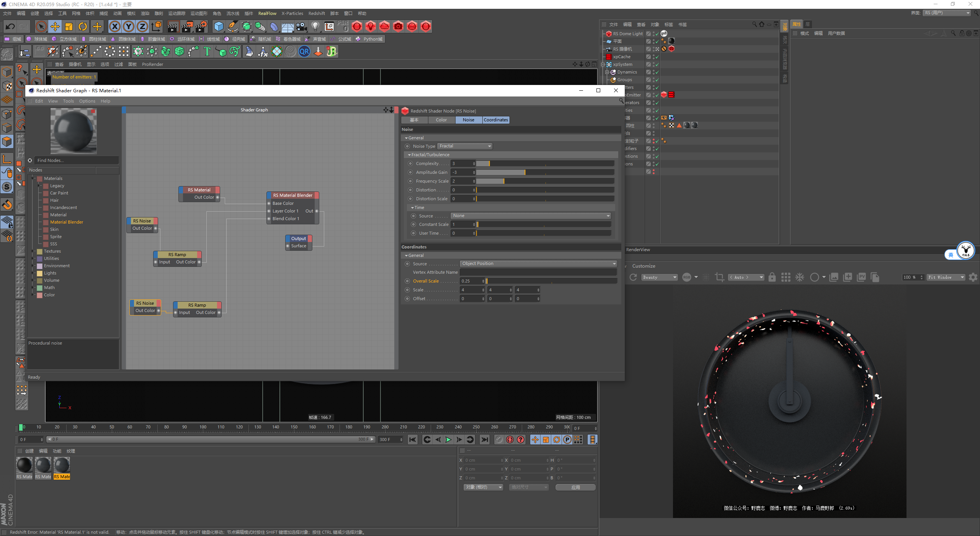This screenshot has height=536, width=980.
Task: Adjust the Complexity slider
Action: coord(545,163)
